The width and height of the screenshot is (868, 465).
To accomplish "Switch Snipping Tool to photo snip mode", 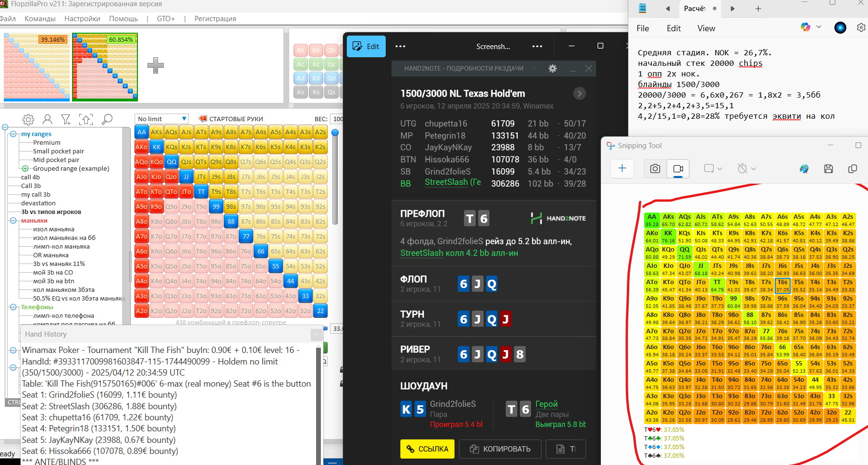I will click(x=655, y=168).
